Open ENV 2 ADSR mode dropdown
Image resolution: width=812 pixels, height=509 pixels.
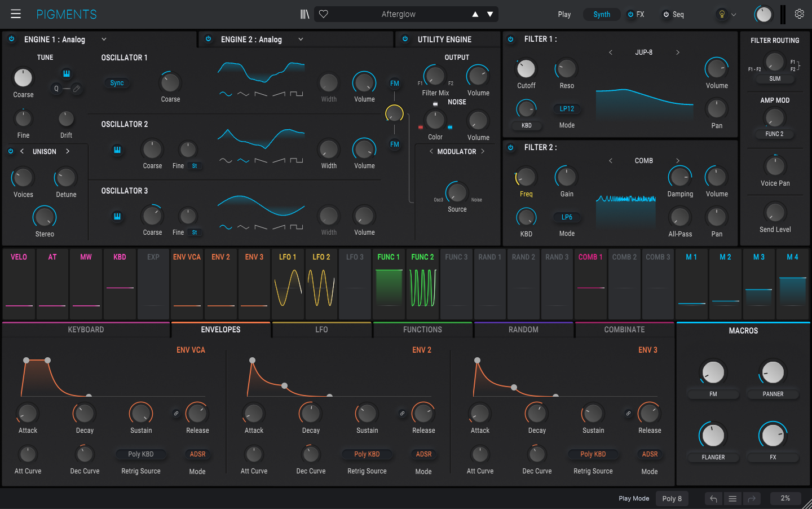tap(423, 454)
